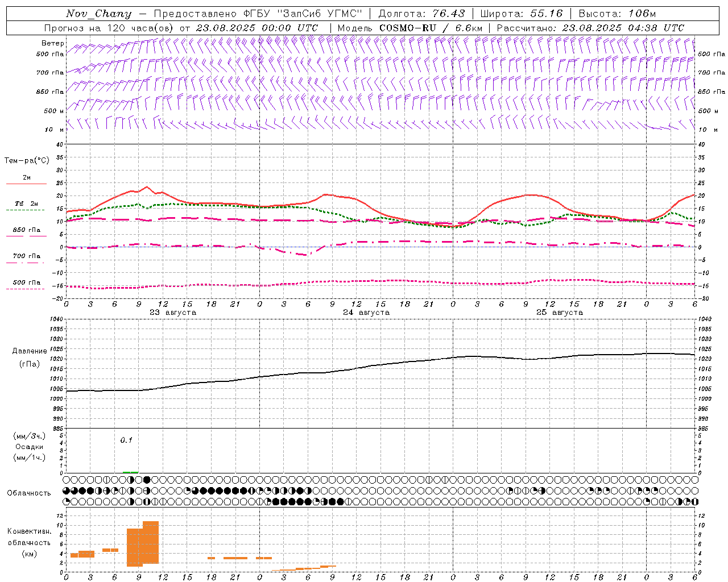Click the 500 гПа temperature legend entry

pyautogui.click(x=26, y=283)
